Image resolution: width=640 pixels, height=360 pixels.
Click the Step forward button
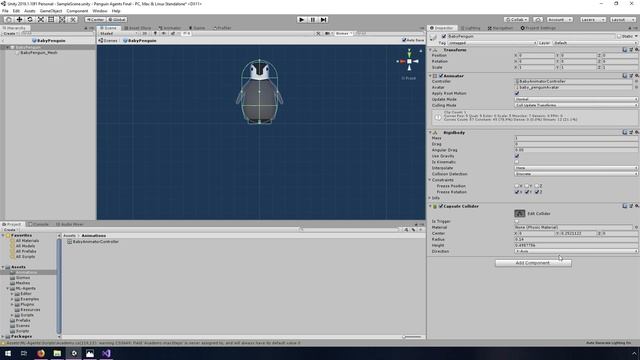coord(324,20)
